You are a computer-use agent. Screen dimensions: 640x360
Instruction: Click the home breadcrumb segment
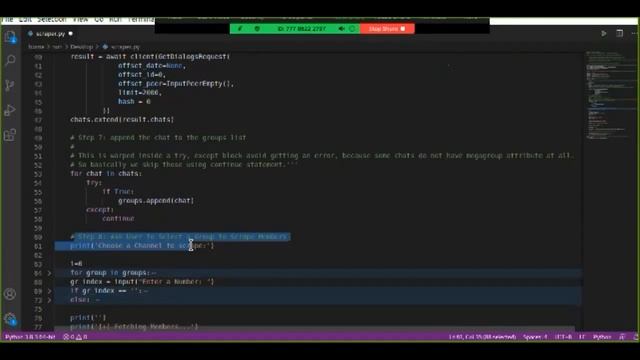(36, 47)
